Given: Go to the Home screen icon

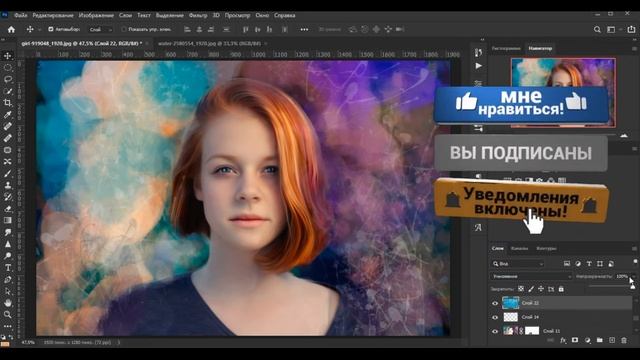Looking at the screenshot, I should [11, 29].
